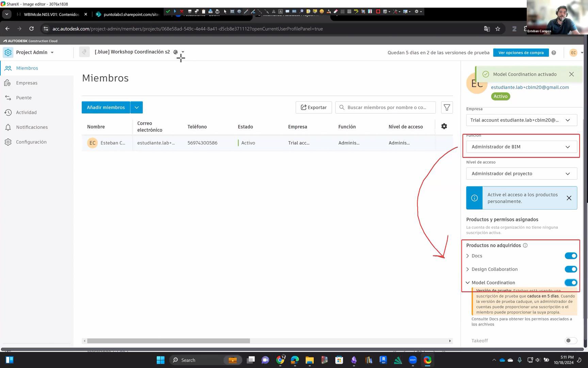
Task: Reload the page in the browser
Action: pos(31,29)
